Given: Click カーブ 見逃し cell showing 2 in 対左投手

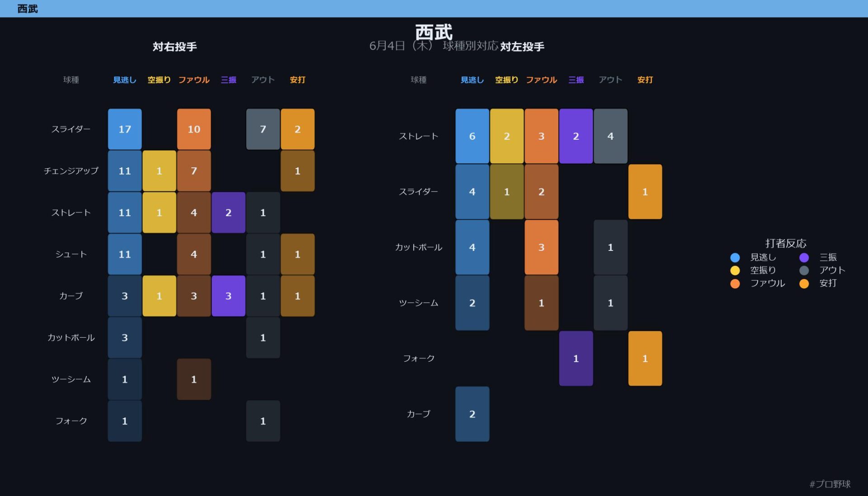Looking at the screenshot, I should [x=472, y=414].
